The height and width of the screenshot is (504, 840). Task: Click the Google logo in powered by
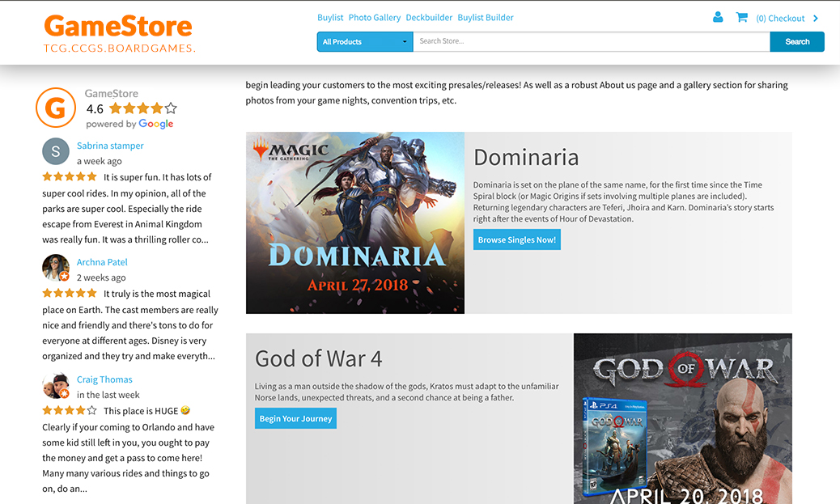point(156,124)
